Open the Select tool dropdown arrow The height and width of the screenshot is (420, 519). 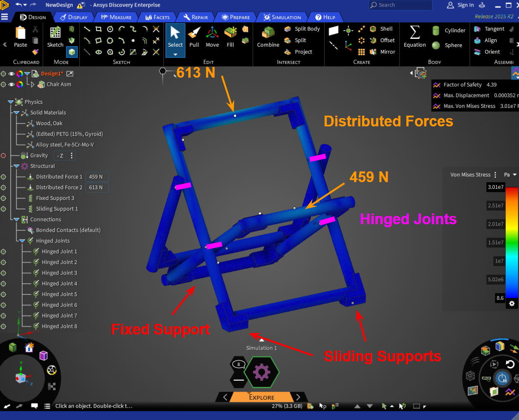click(x=175, y=55)
